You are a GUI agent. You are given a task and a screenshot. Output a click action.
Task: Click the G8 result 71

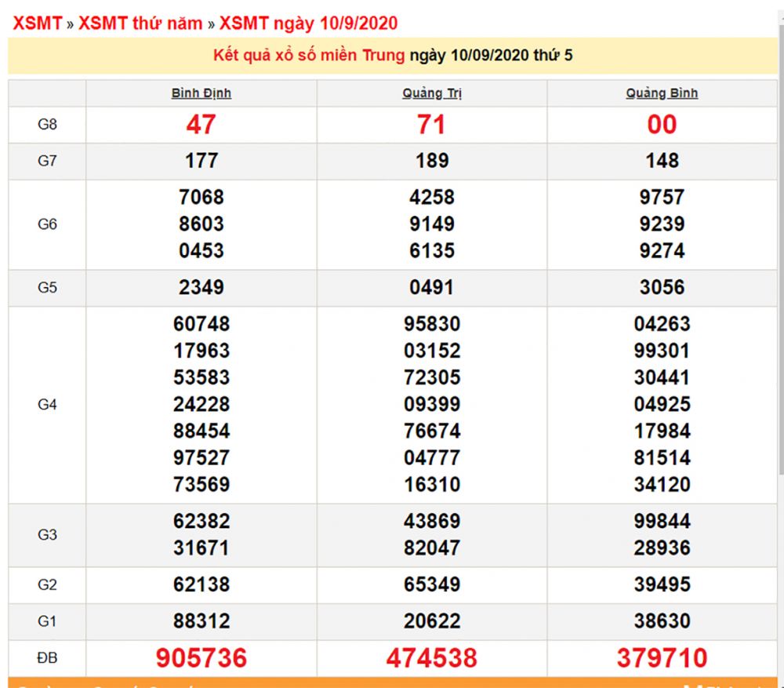coord(432,125)
